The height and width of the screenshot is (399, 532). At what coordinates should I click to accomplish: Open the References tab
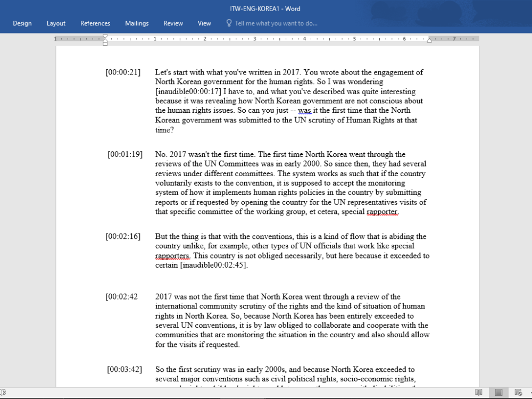(95, 23)
